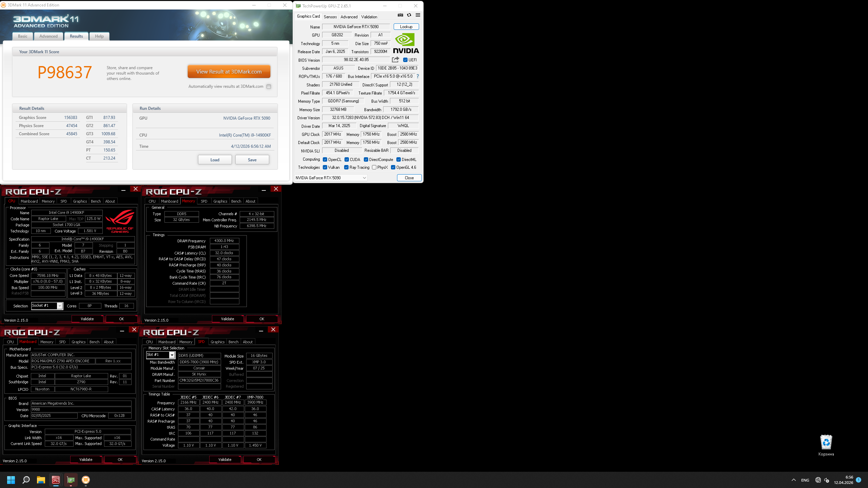Viewport: 868px width, 488px height.
Task: Open the Recycle Bin (Корзина) desktop icon
Action: point(826,445)
